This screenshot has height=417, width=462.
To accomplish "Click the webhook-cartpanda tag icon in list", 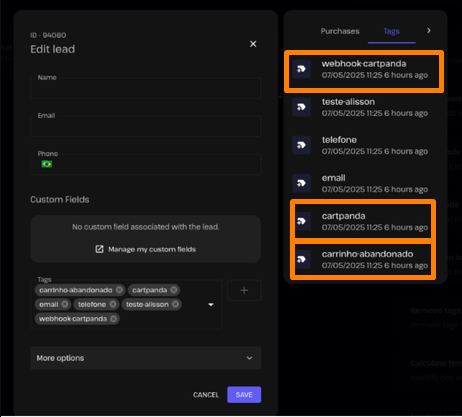I will pyautogui.click(x=301, y=69).
